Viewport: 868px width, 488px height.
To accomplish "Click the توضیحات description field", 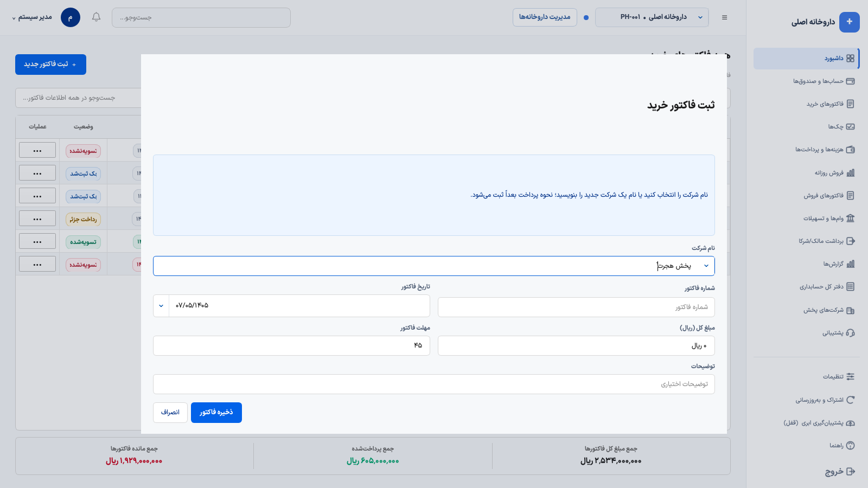I will 434,384.
